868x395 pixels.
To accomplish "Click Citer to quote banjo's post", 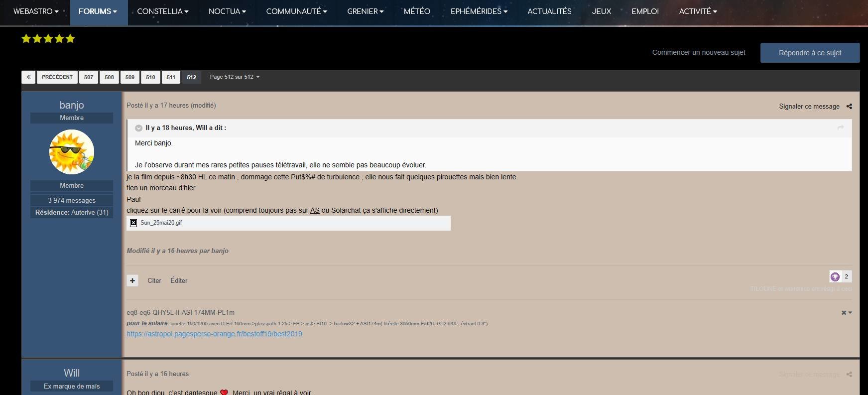I will click(154, 280).
